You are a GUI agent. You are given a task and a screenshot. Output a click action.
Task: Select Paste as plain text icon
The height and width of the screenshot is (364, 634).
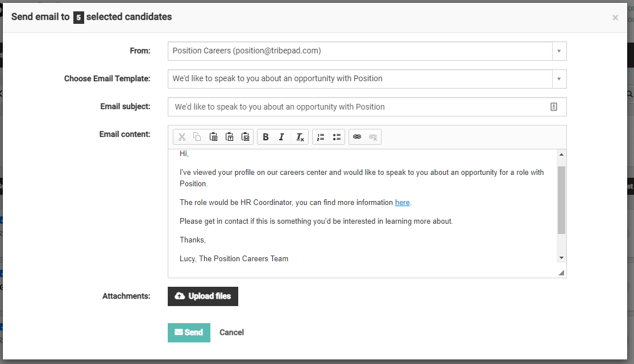point(230,137)
